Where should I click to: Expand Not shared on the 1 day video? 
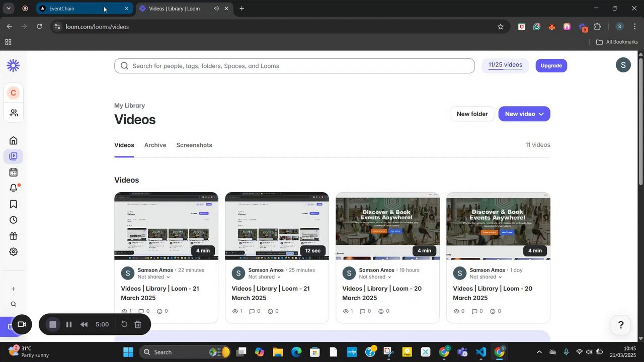point(486,277)
